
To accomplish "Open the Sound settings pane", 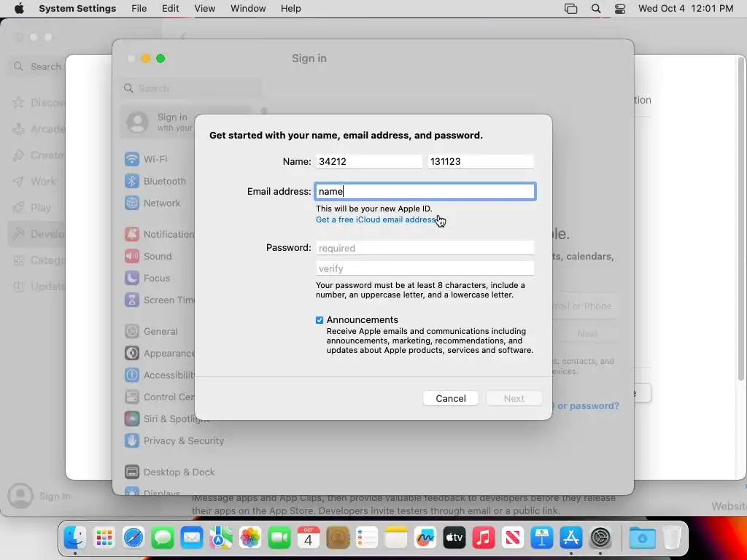I will pos(148,256).
